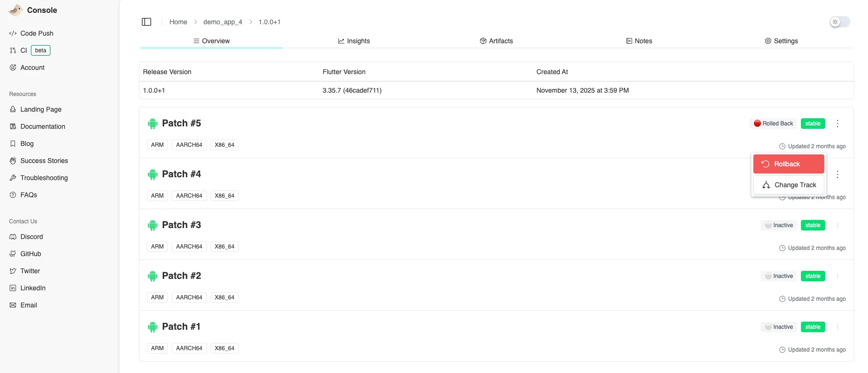The height and width of the screenshot is (373, 868).
Task: Open Patch #2 three-dot menu
Action: coord(838,276)
